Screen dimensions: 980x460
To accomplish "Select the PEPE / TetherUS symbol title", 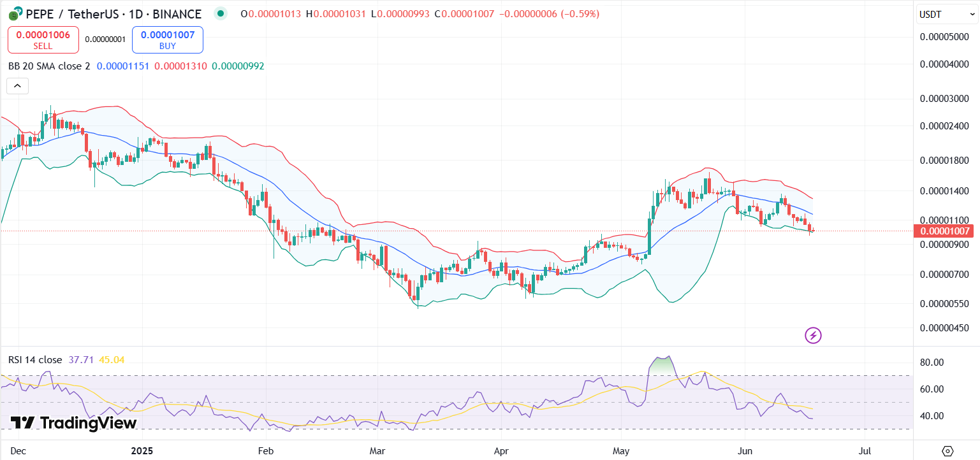I will [x=113, y=13].
